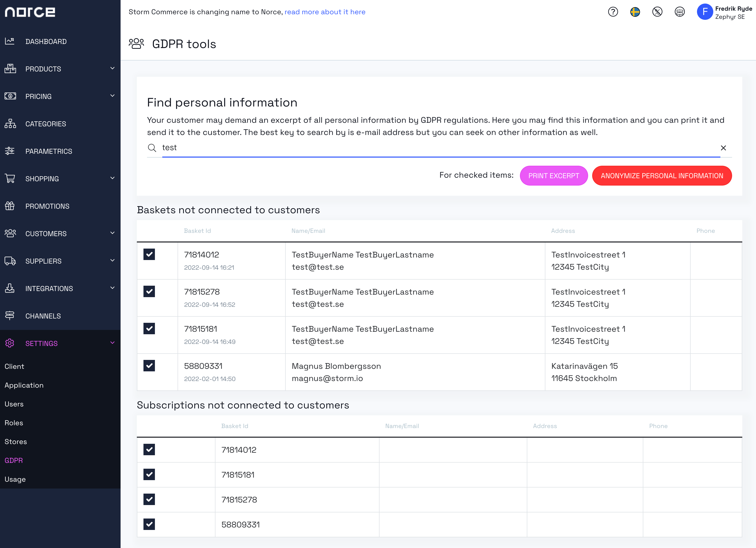
Task: Click the address Katarinavägen 15
Action: [584, 366]
